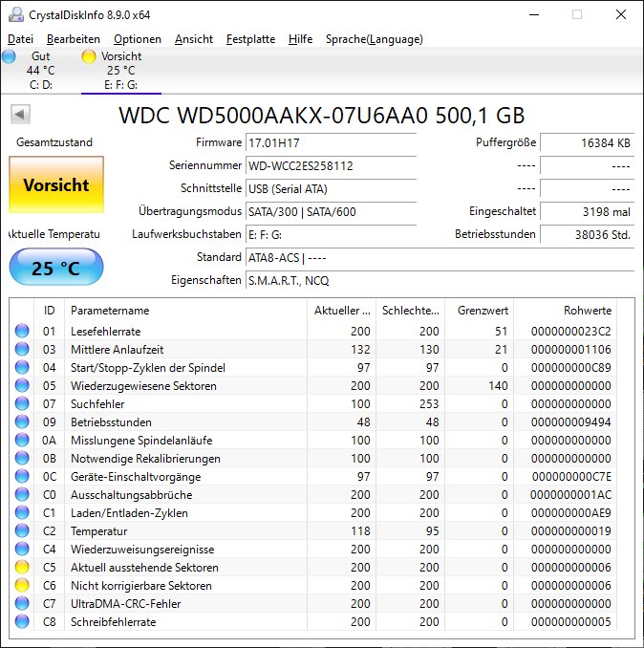Open the Optionen menu
The image size is (644, 648).
[138, 39]
